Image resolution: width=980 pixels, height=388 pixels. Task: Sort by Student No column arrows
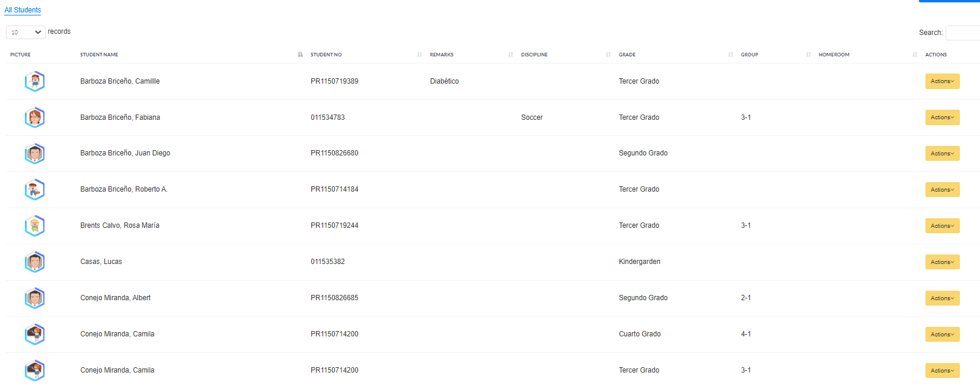pos(420,55)
